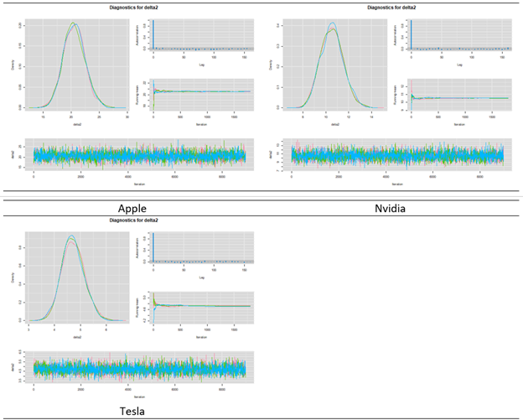Open the Nvidia autocorrelation plot
Viewport: 523px width, 420px height.
[x=459, y=34]
